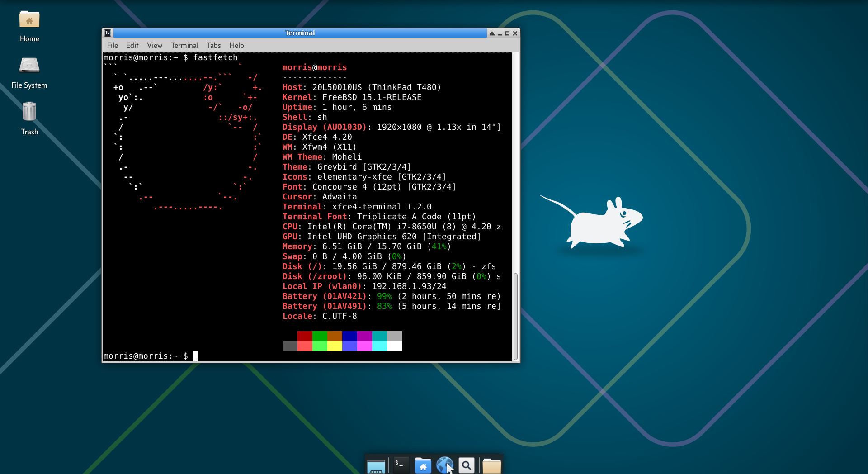
Task: Click the 'Terminal Font: Triplicate A Code' line
Action: coord(379,217)
